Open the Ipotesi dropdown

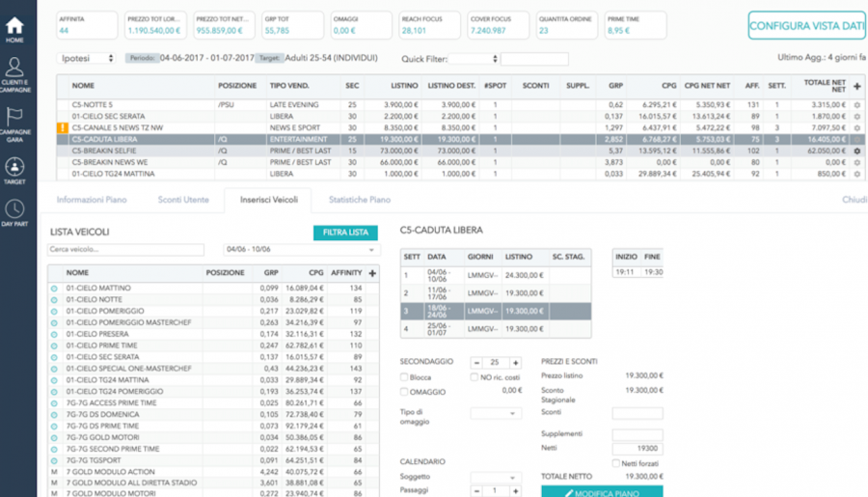pos(87,59)
